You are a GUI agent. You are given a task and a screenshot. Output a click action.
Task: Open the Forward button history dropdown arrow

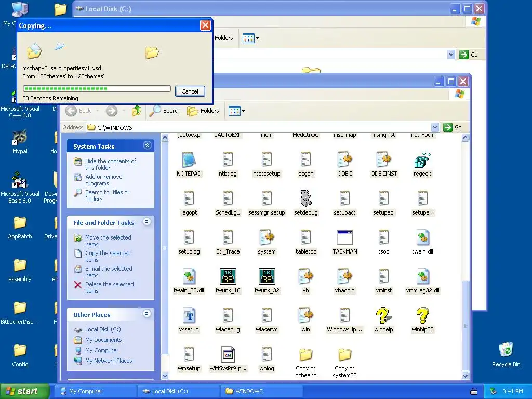pyautogui.click(x=124, y=111)
